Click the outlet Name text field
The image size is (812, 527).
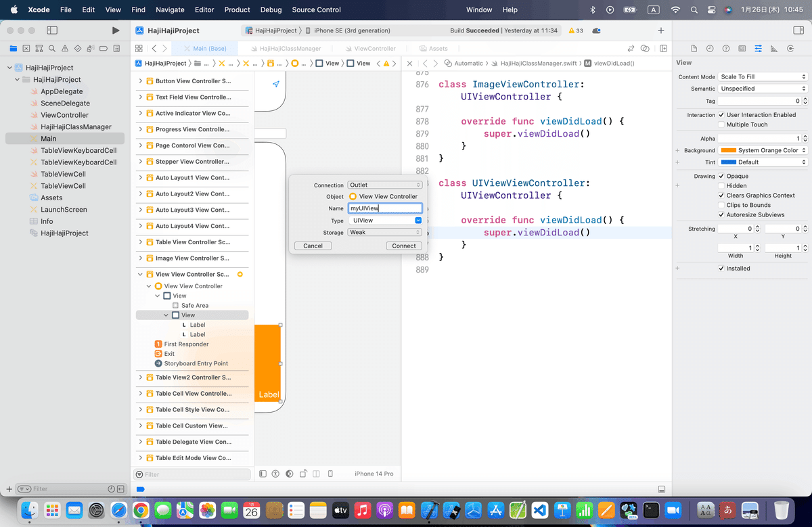[385, 208]
